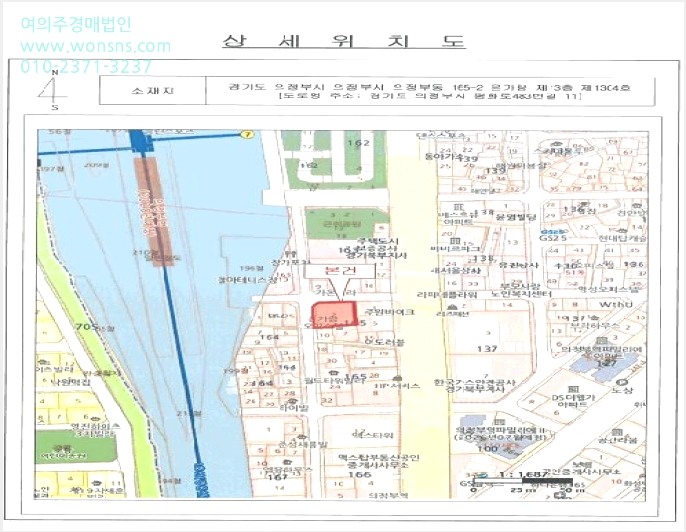Click block number 137
The image size is (686, 532).
[x=487, y=349]
